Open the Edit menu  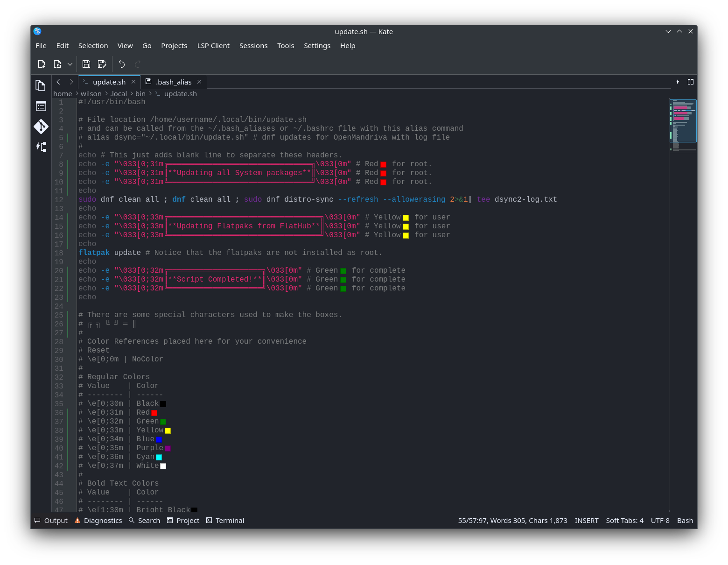click(63, 46)
